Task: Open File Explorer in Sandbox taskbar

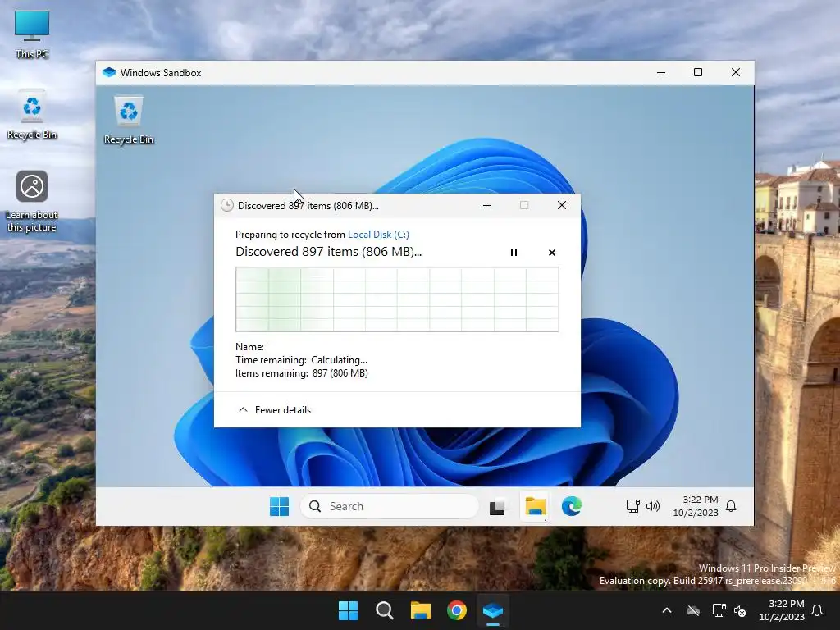Action: pos(535,506)
